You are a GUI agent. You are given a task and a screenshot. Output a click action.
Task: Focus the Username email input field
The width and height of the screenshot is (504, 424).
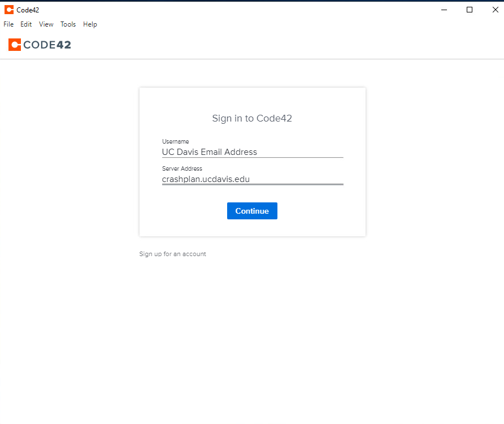(252, 152)
